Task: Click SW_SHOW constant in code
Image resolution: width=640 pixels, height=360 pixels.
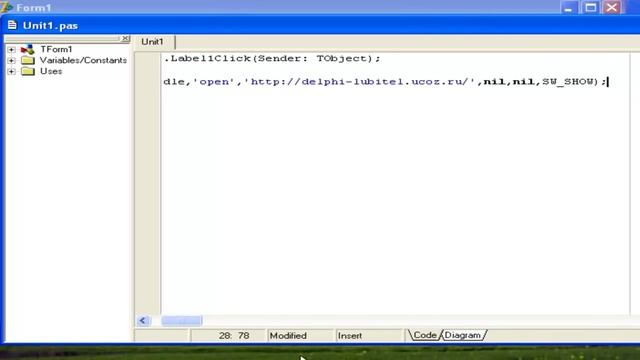Action: (x=567, y=82)
